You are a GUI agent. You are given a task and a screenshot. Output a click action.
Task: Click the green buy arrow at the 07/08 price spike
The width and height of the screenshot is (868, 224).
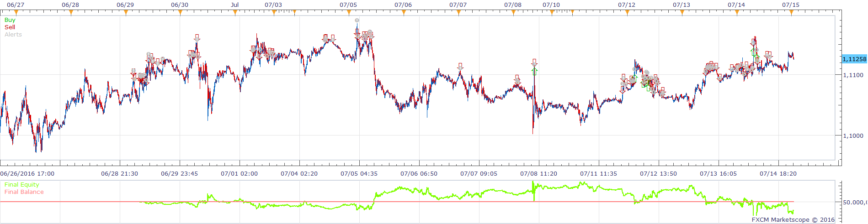coord(534,71)
